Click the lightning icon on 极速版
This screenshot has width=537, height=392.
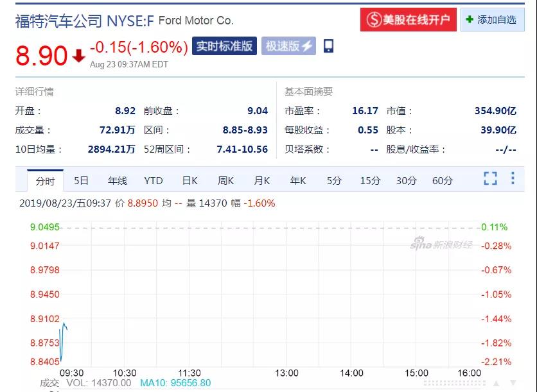[307, 46]
